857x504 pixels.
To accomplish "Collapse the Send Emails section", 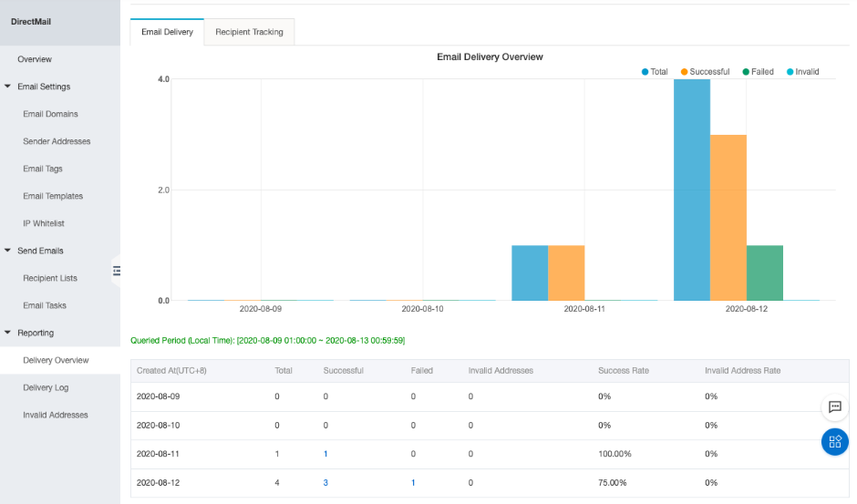I will pos(8,251).
